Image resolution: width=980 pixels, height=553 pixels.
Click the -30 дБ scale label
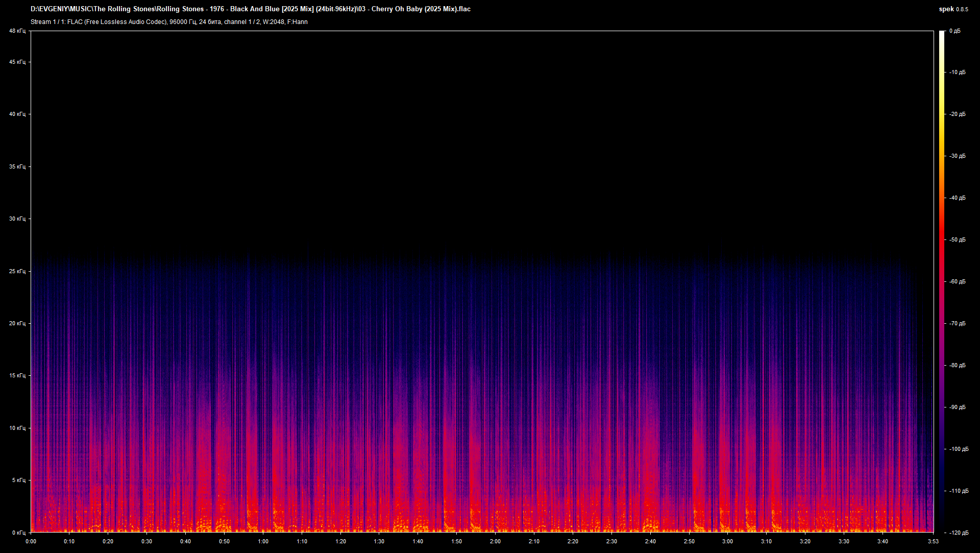coord(958,156)
